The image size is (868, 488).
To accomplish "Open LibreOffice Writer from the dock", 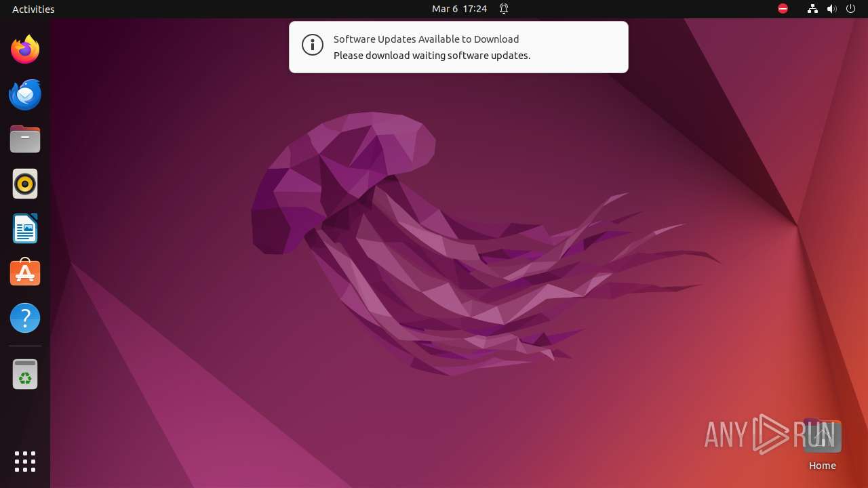I will [x=25, y=228].
